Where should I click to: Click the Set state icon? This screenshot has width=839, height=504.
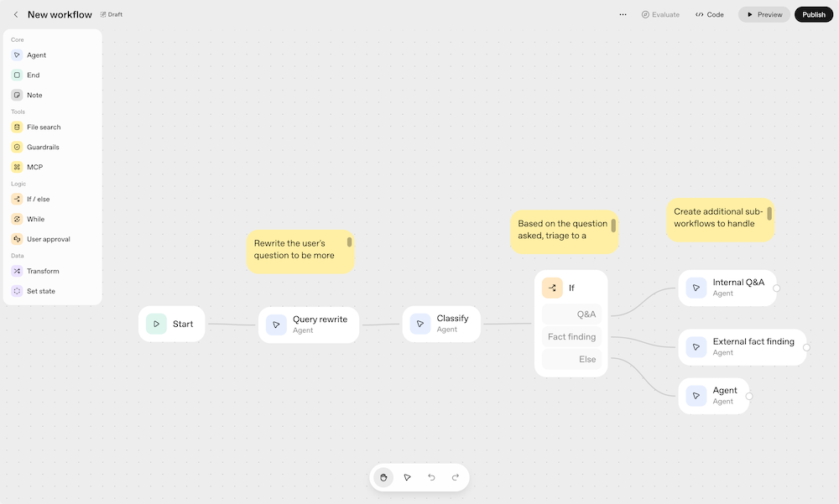pyautogui.click(x=17, y=291)
